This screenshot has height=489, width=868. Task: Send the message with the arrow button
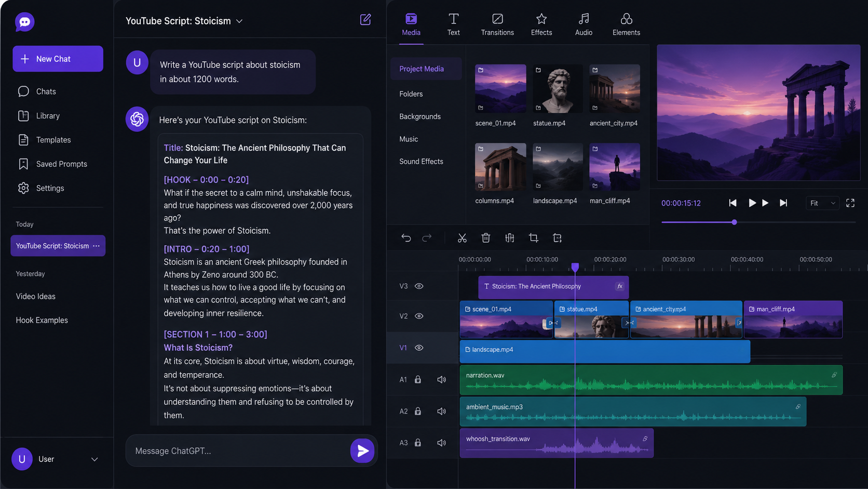[x=362, y=451]
